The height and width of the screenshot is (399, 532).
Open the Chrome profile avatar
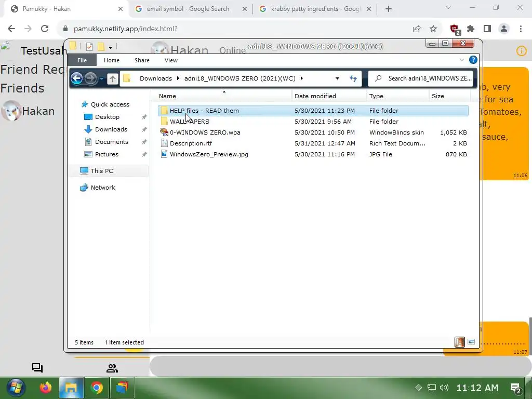[504, 29]
